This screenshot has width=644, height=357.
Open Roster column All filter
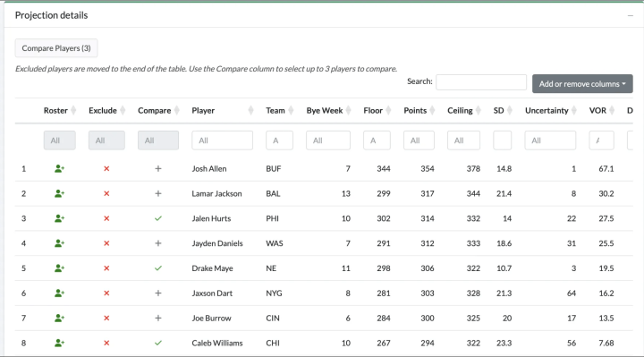[60, 140]
